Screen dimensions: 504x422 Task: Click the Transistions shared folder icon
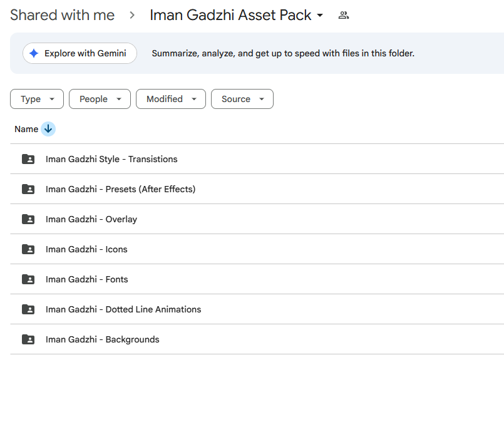[28, 159]
